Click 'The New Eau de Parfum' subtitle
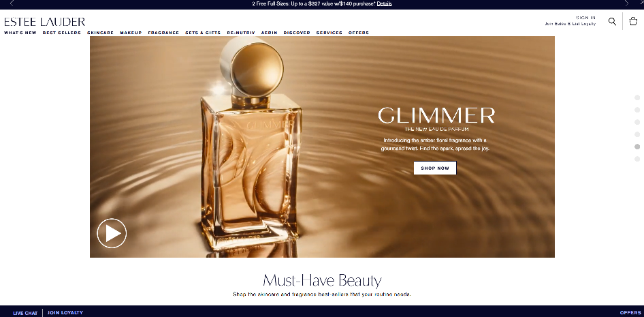 coord(436,130)
